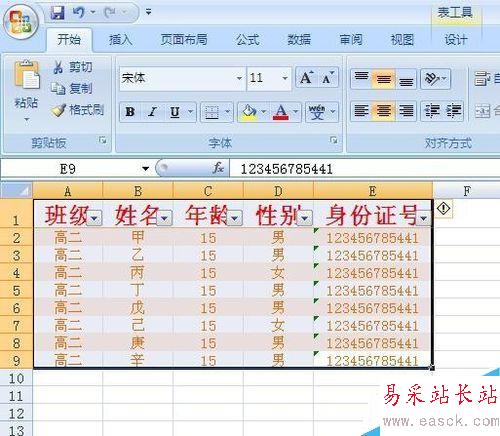This screenshot has height=436, width=500.
Task: Activate the Format Painter 格式刷
Action: pos(78,110)
